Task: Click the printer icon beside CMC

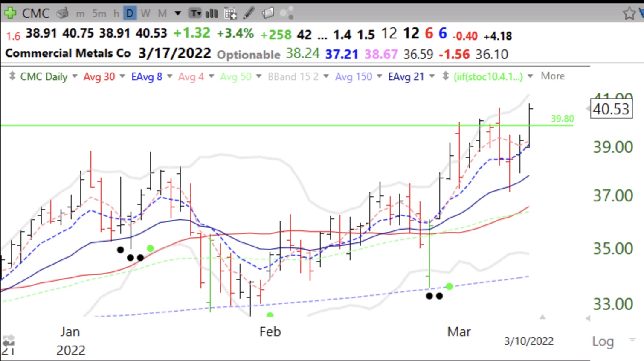Action: click(63, 14)
